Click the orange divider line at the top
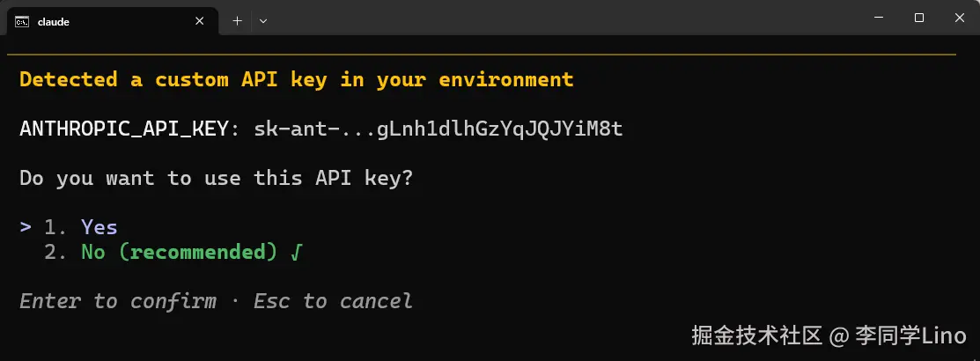Screen dimensions: 980x361 pos(484,55)
